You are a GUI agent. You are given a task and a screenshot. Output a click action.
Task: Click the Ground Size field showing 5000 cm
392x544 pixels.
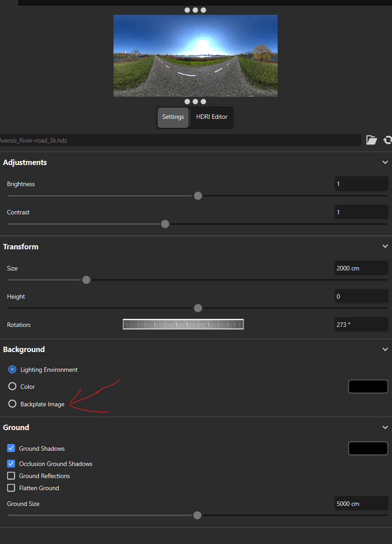361,504
